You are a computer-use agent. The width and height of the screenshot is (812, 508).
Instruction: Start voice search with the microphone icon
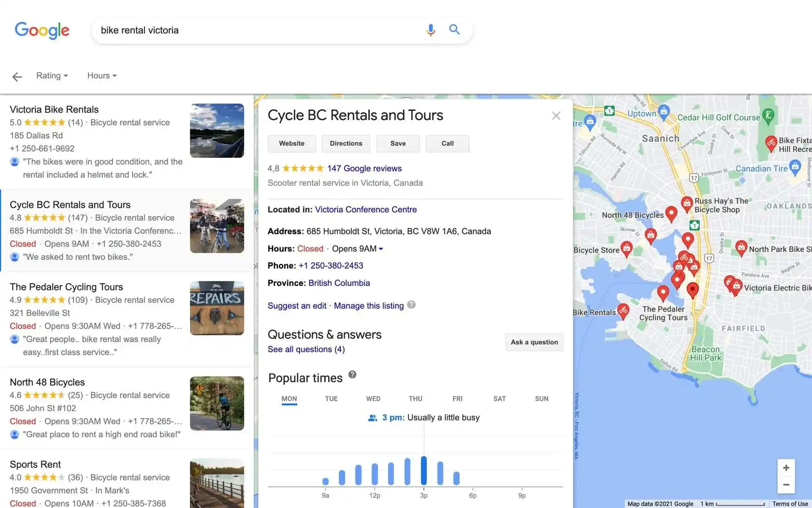coord(430,30)
